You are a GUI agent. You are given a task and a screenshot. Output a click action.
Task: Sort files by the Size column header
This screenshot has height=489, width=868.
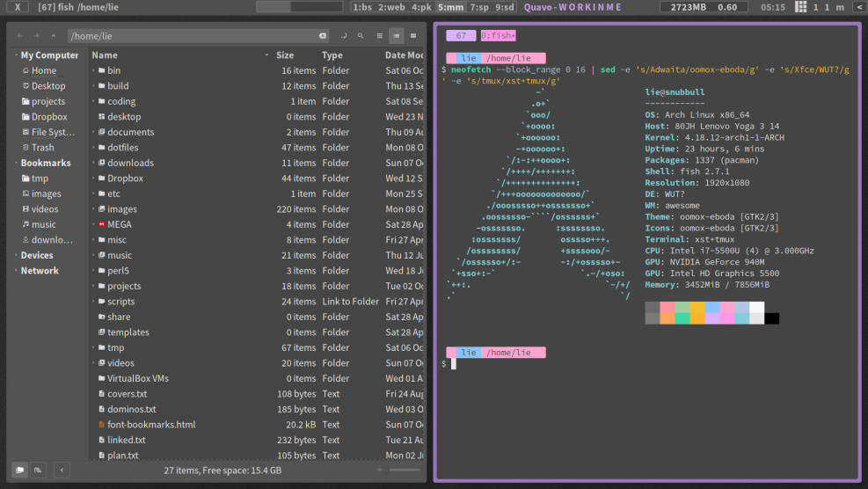[x=285, y=55]
